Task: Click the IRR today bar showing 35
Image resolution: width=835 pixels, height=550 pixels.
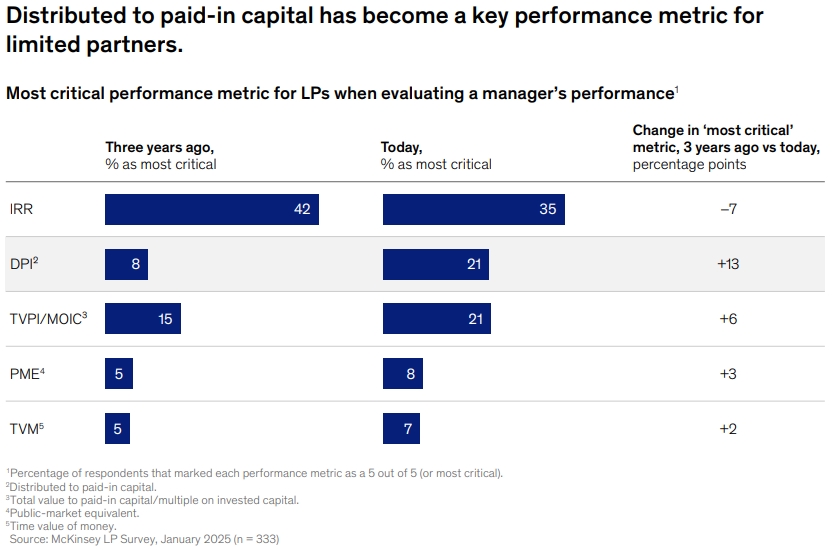Action: coord(473,209)
